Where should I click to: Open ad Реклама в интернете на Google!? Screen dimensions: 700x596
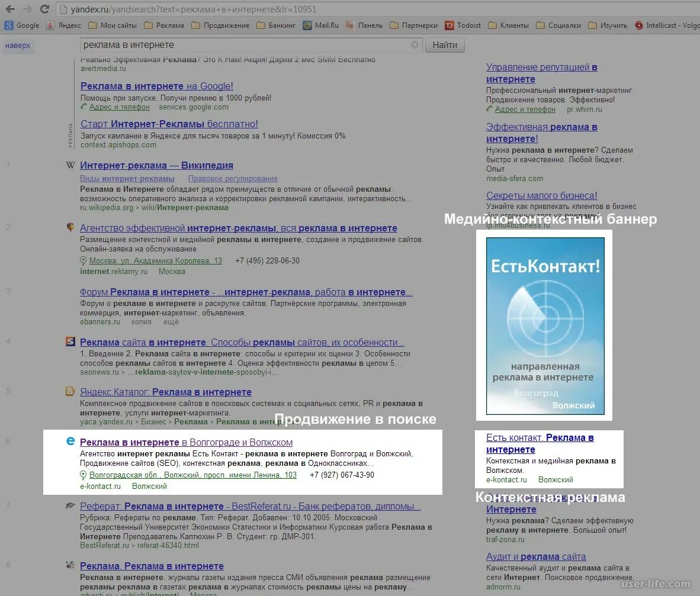(x=157, y=86)
